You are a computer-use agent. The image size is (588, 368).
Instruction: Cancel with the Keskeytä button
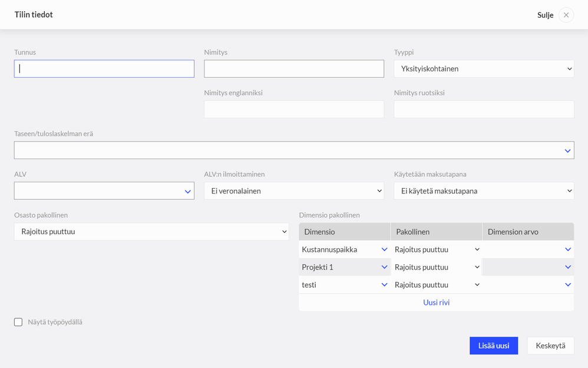550,346
